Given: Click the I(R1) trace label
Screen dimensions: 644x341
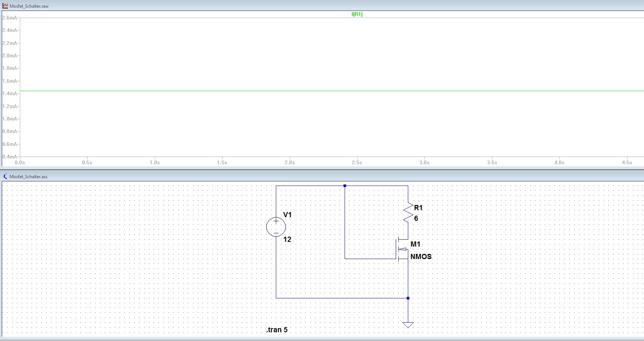Looking at the screenshot, I should point(357,14).
